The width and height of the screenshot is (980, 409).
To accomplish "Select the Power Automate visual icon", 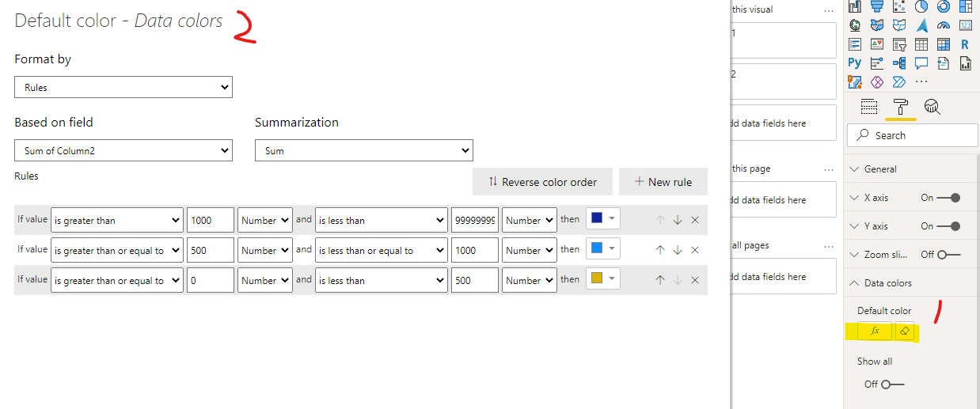I will coord(899,81).
